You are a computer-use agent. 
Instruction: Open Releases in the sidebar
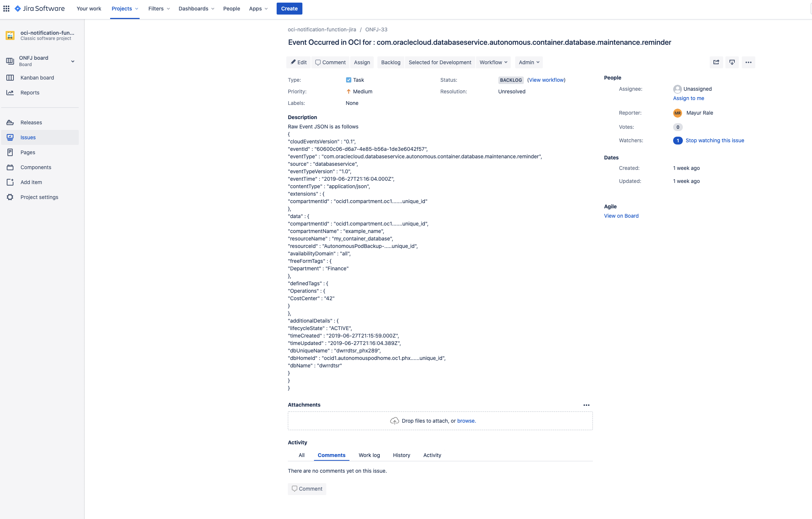coord(31,122)
